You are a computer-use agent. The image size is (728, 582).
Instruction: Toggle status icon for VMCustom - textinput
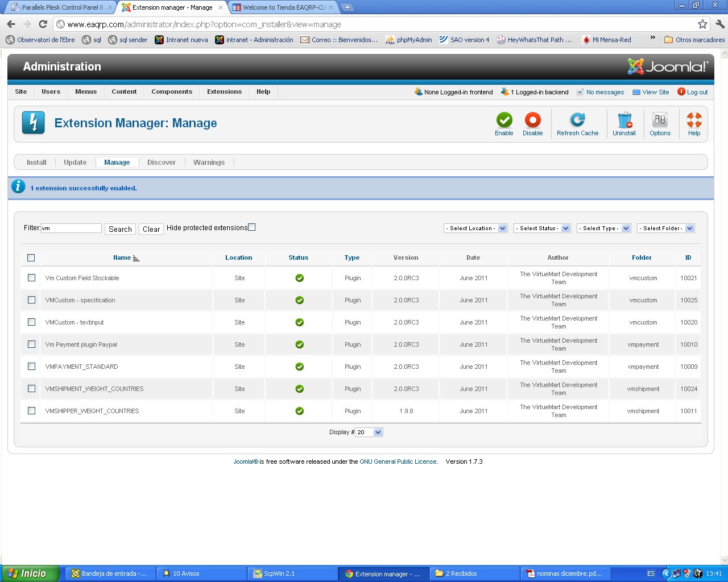[299, 322]
